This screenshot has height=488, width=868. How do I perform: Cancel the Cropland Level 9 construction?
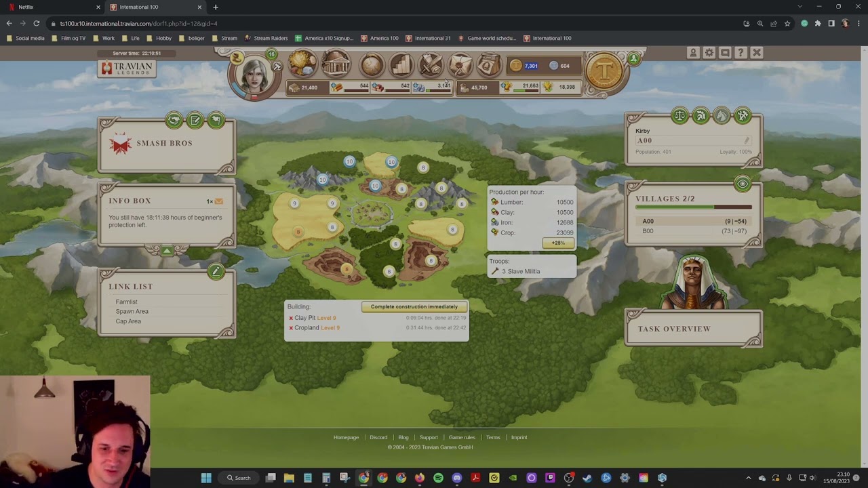(x=291, y=328)
